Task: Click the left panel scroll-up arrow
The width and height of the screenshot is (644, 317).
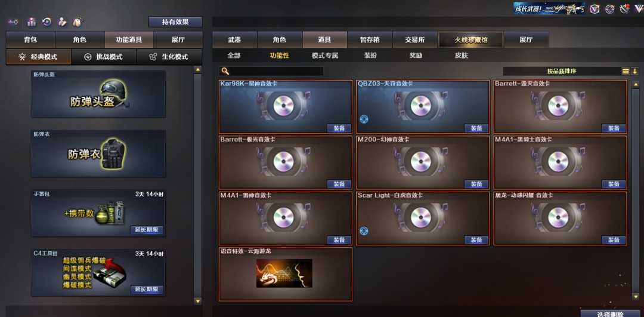Action: pyautogui.click(x=197, y=70)
